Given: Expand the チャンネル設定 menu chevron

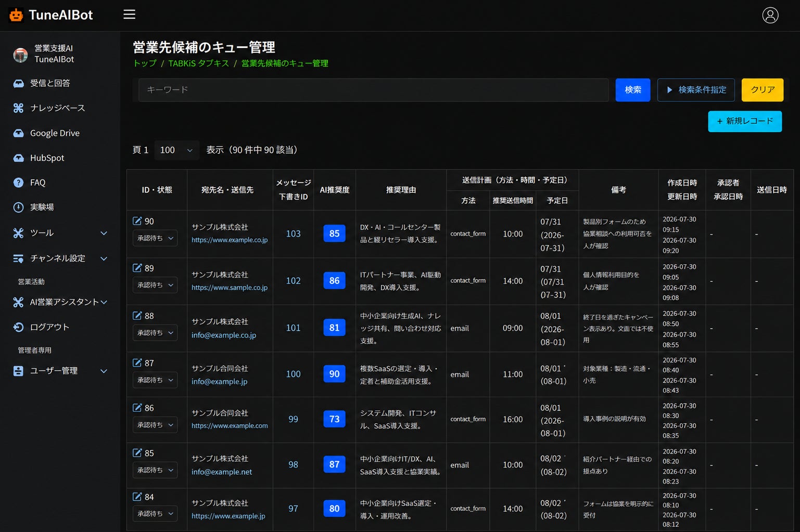Looking at the screenshot, I should pyautogui.click(x=104, y=258).
